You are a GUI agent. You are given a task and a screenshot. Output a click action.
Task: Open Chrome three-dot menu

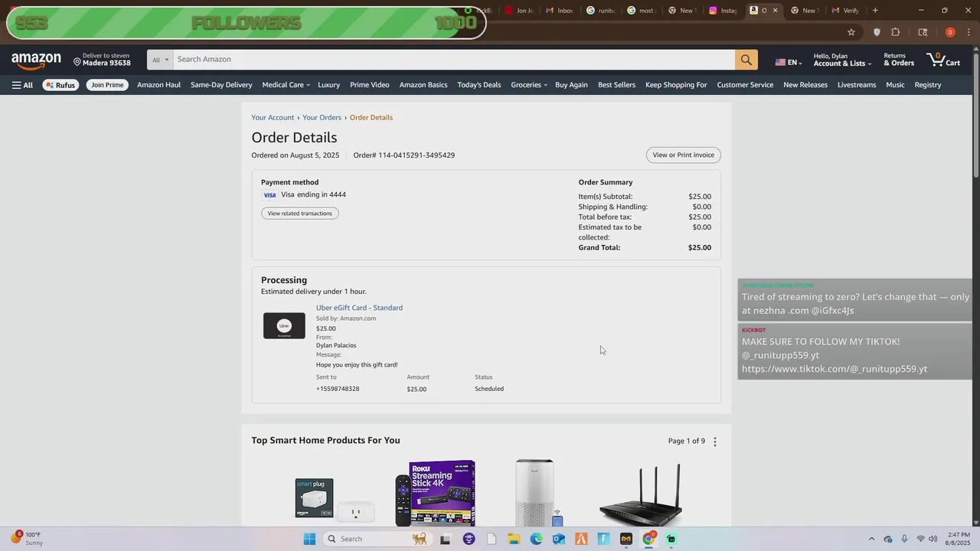(969, 32)
